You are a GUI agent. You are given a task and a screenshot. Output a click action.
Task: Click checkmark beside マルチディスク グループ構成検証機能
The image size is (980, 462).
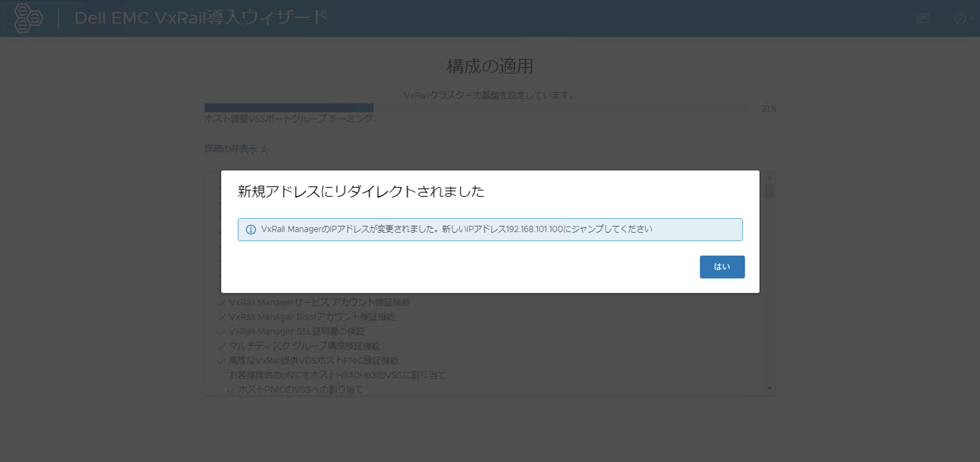point(221,346)
